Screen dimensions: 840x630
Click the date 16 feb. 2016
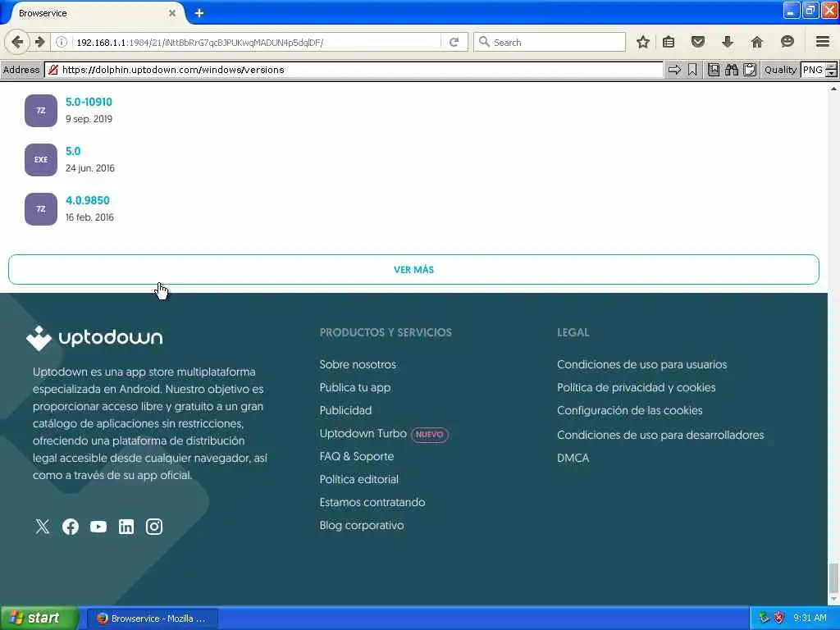click(x=89, y=217)
